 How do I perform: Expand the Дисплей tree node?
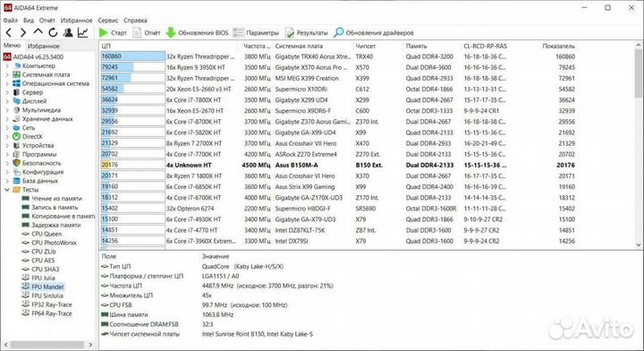click(7, 101)
